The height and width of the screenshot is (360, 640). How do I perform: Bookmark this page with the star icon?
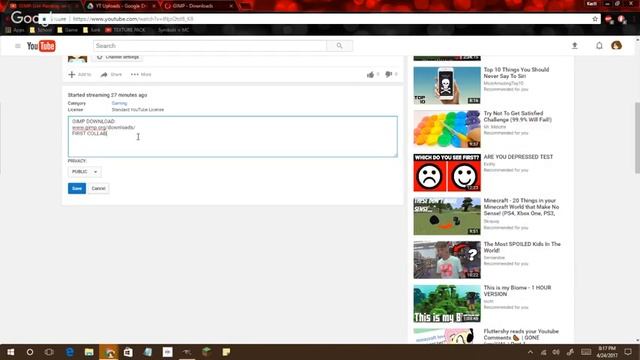click(595, 19)
